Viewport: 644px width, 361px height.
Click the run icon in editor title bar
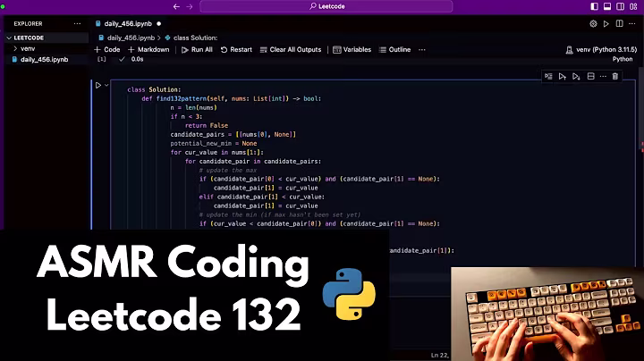[x=606, y=24]
